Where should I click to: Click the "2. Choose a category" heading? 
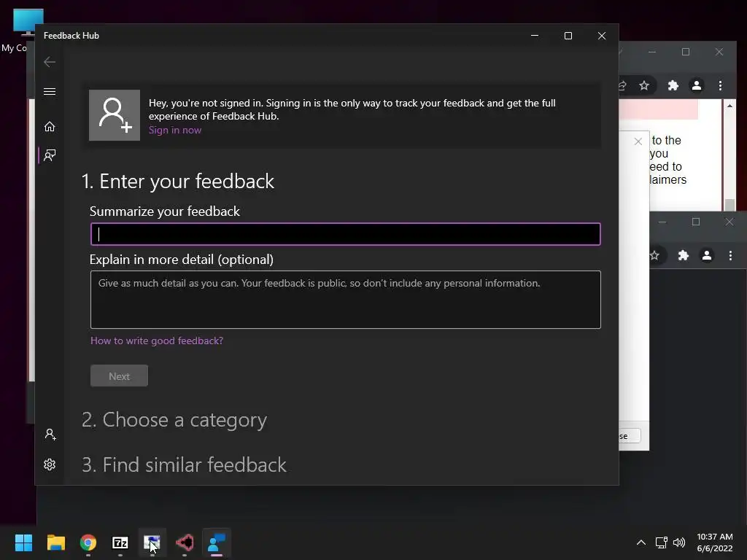pyautogui.click(x=174, y=420)
